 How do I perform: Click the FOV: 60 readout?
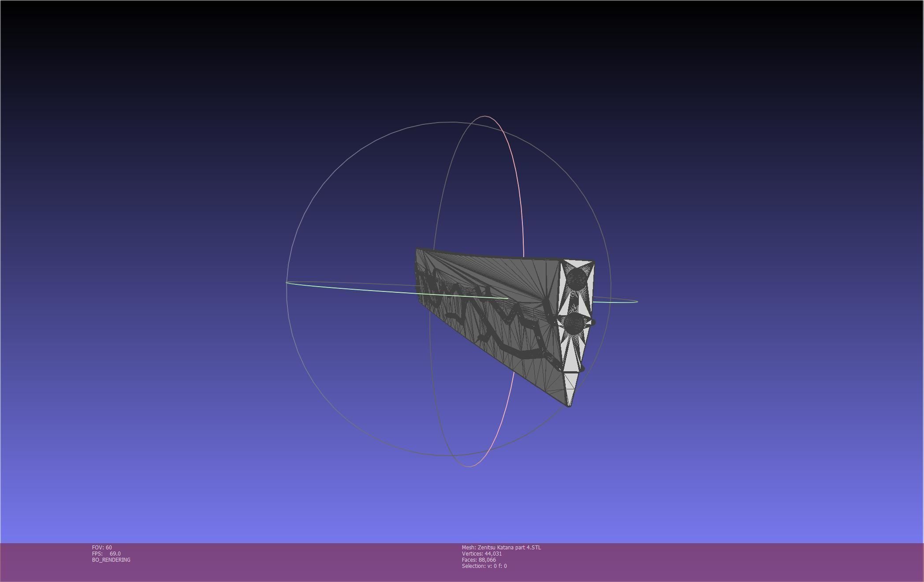(x=102, y=547)
